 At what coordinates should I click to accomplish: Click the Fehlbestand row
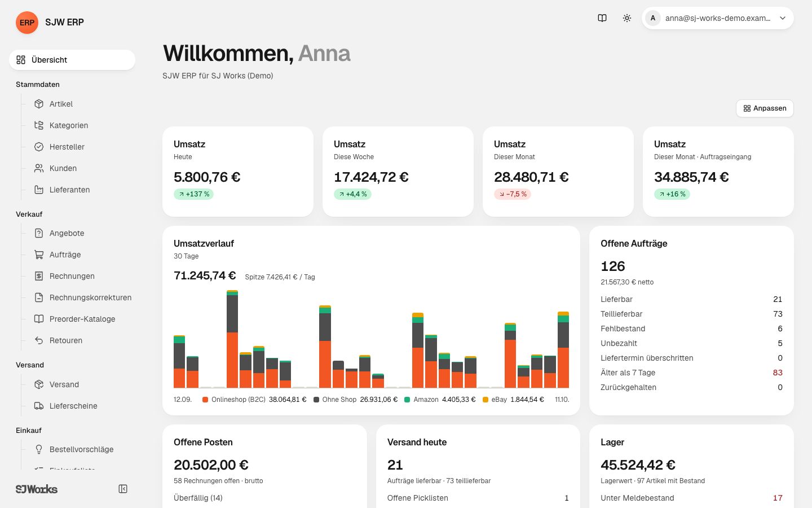coord(691,329)
